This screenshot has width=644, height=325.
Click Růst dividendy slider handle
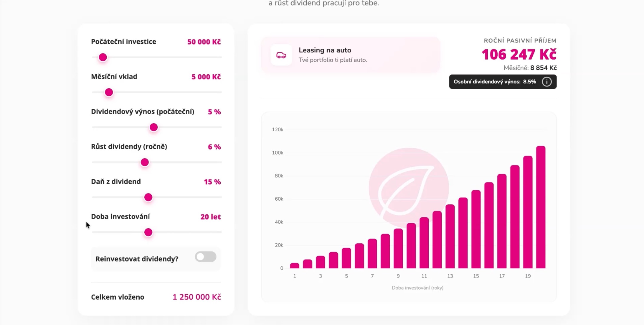[x=145, y=162]
